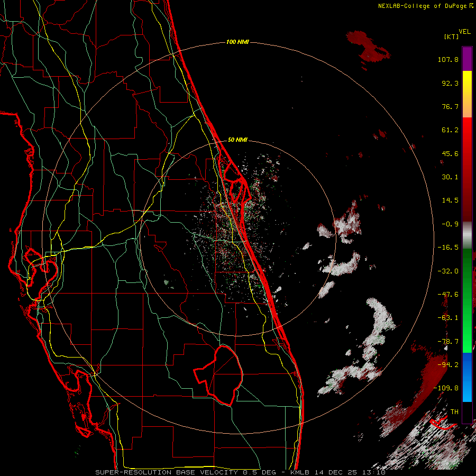This screenshot has height=476, width=476.
Task: Click the -63.1 velocity scale value
Action: tap(448, 318)
